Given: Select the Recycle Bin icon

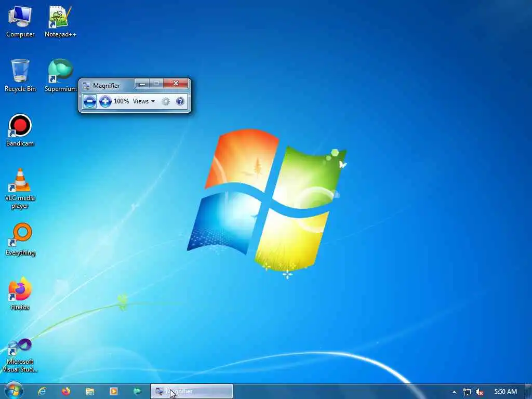Looking at the screenshot, I should click(20, 75).
